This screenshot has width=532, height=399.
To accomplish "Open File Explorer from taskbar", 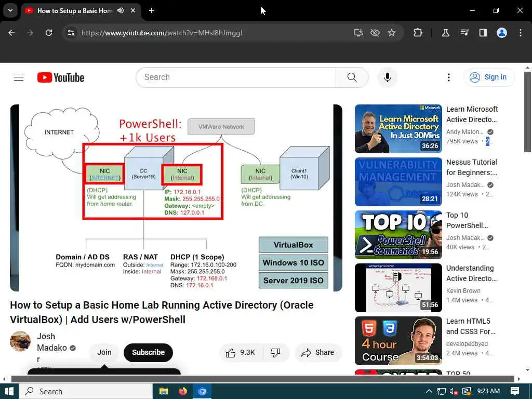I will [164, 392].
